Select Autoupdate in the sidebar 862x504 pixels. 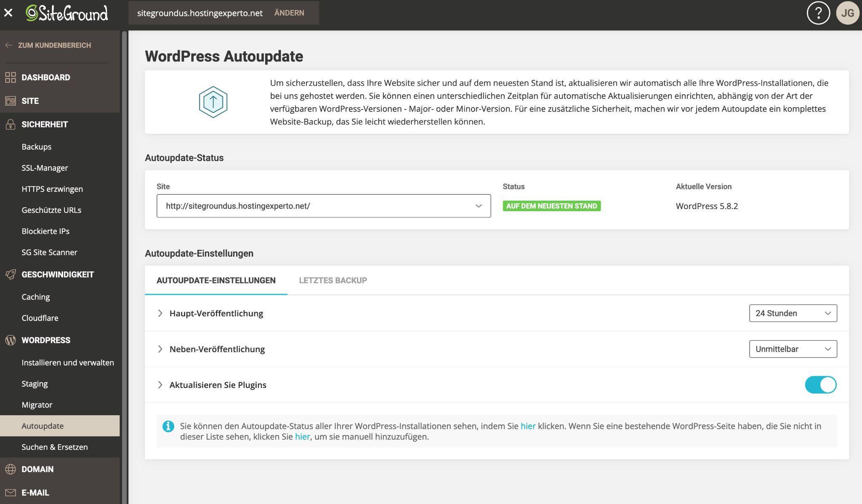[60, 426]
